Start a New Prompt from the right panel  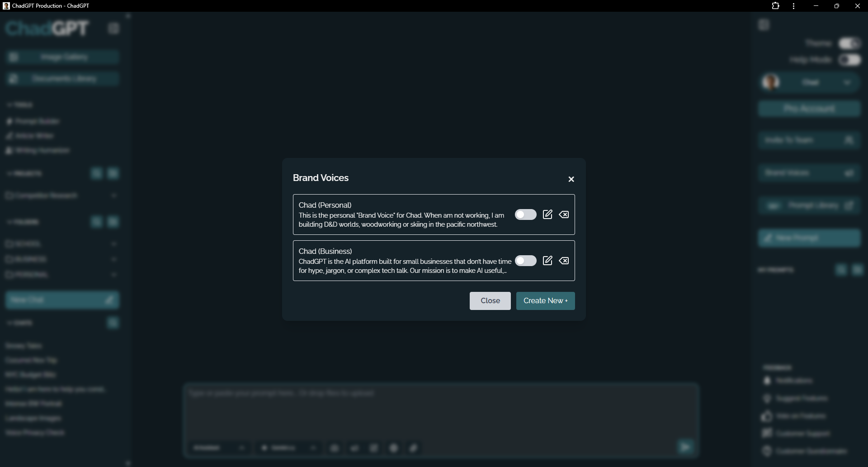809,238
